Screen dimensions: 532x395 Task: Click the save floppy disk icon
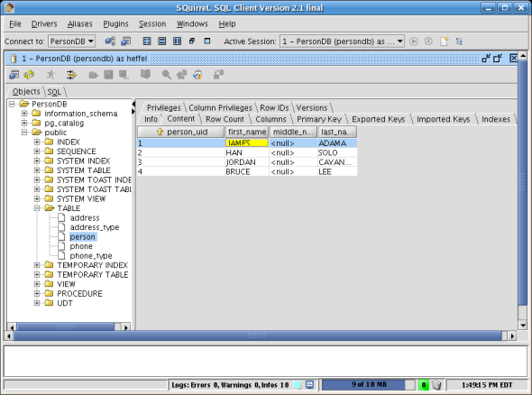coord(108,74)
